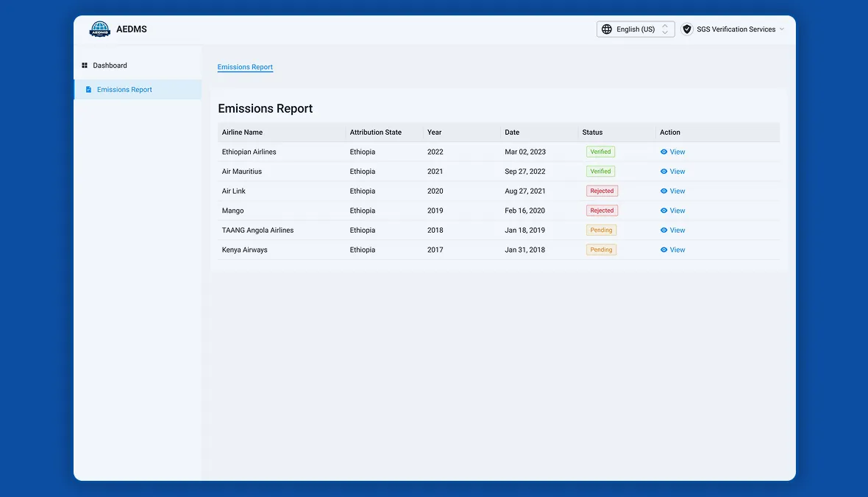Click the shield icon beside SGS Verification Services
Screen dimensions: 868x497
pyautogui.click(x=687, y=29)
